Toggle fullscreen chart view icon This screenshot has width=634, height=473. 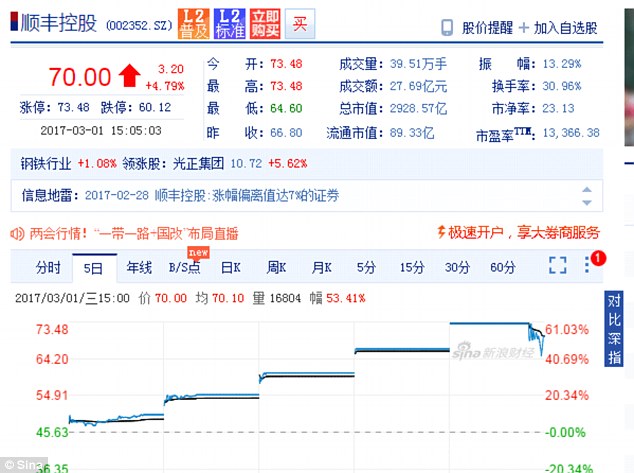[557, 266]
